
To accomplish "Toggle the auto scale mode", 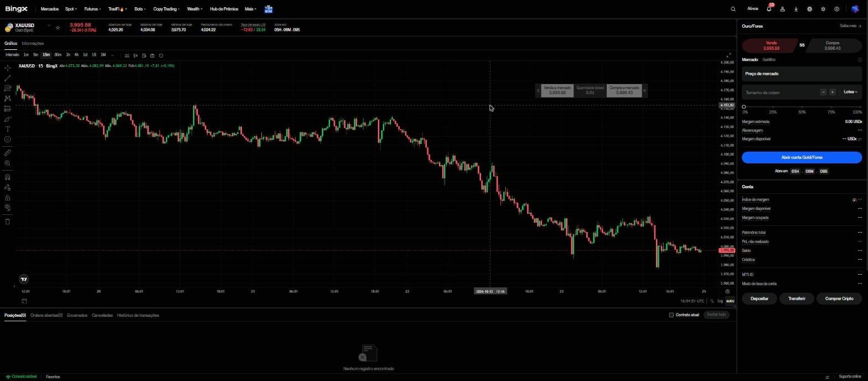I will tap(730, 301).
